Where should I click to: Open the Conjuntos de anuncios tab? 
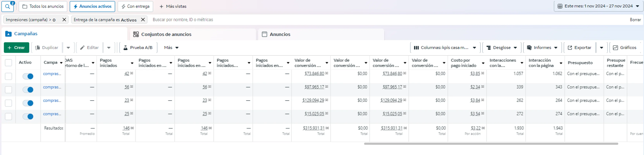click(x=193, y=34)
